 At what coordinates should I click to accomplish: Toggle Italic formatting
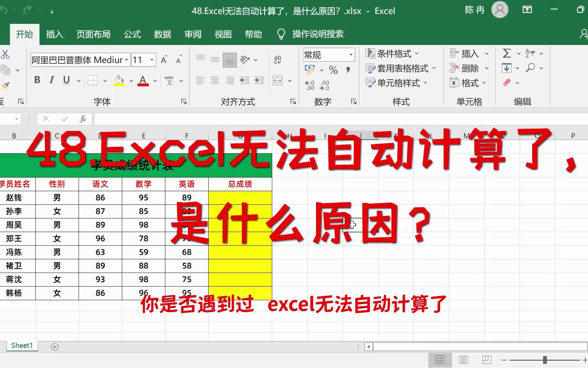click(52, 80)
